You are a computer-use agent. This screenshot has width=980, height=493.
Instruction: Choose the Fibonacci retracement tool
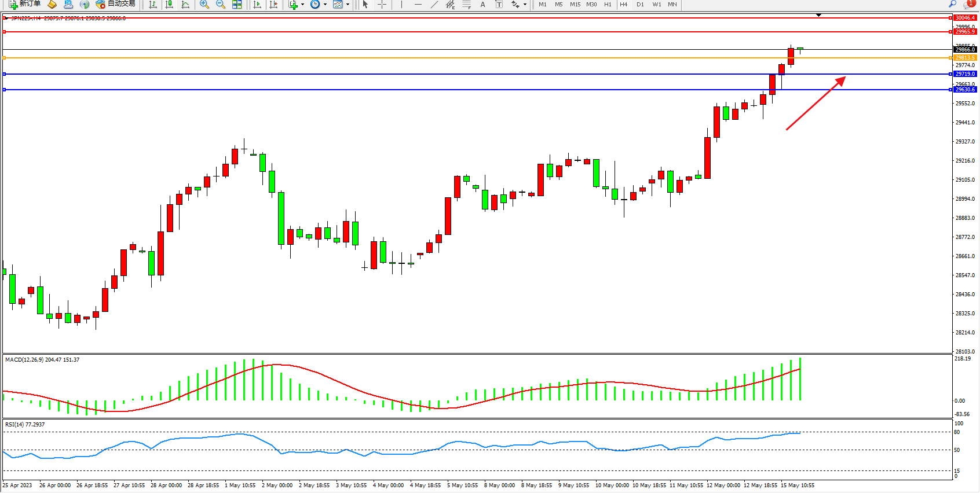(x=467, y=5)
